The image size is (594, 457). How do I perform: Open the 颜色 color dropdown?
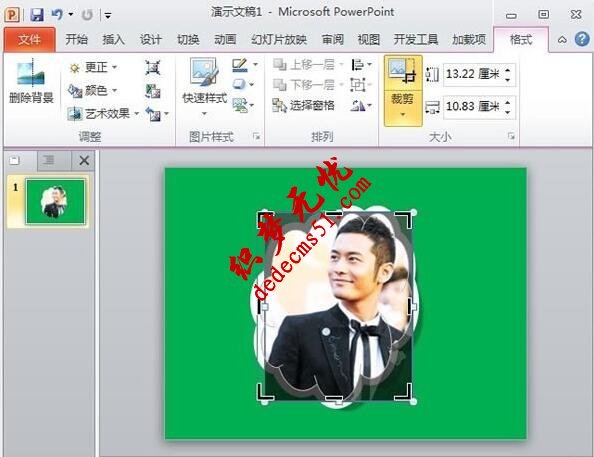(93, 91)
